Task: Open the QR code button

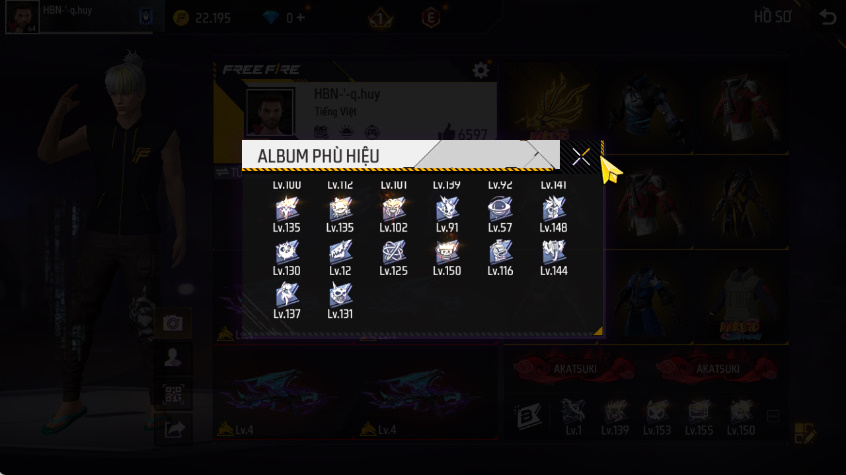Action: pos(173,395)
